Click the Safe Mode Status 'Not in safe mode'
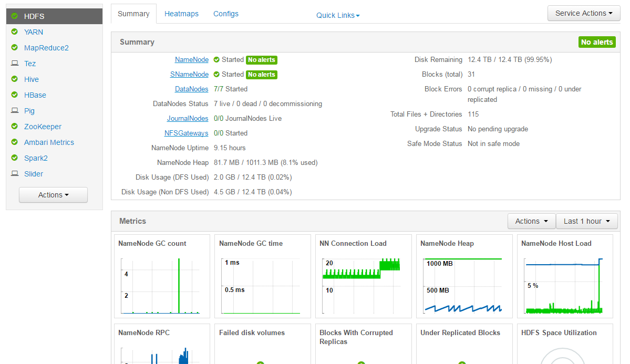The width and height of the screenshot is (630, 364). point(493,143)
